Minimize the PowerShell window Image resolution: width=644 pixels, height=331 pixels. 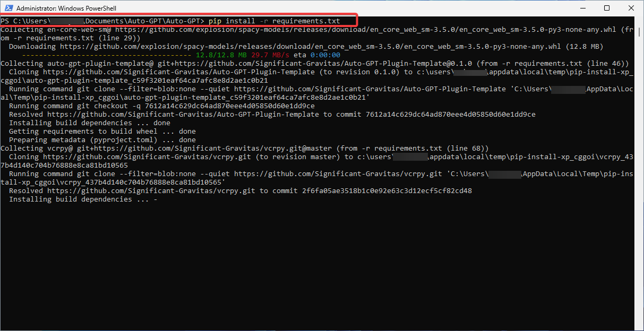584,8
